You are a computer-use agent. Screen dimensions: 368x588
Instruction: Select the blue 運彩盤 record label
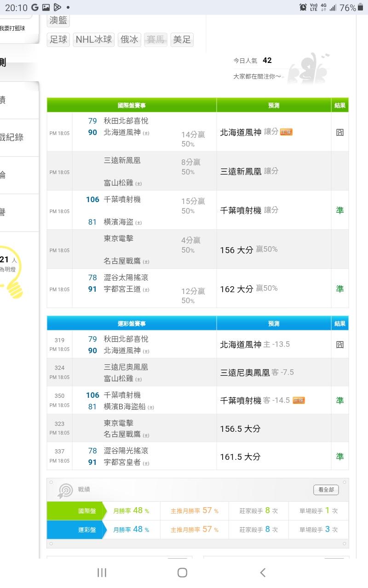pyautogui.click(x=76, y=530)
